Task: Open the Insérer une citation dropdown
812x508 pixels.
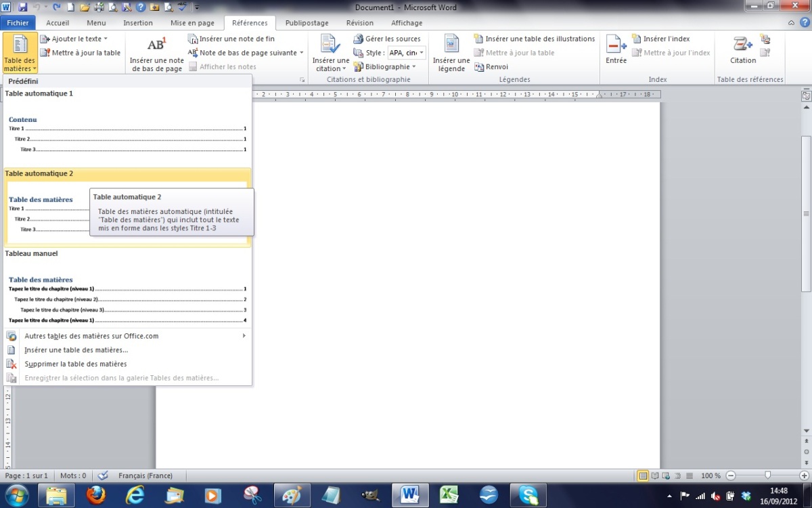Action: (330, 53)
